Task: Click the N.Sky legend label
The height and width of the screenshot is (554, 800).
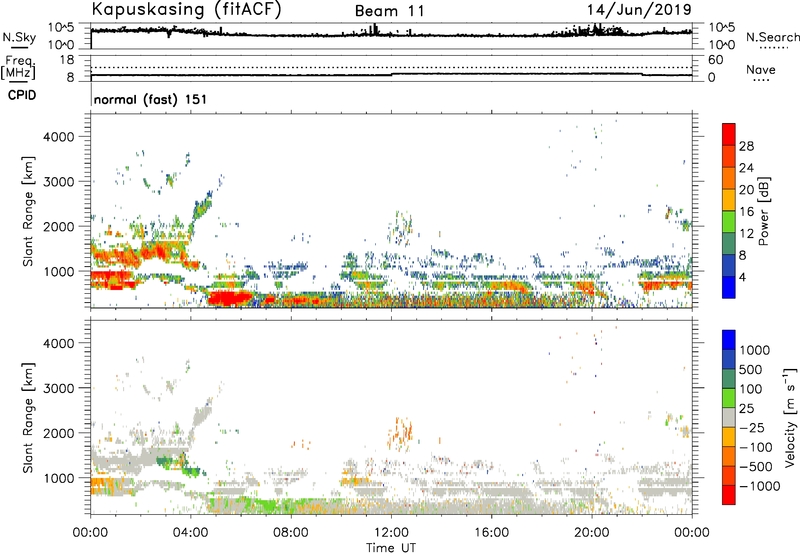Action: (19, 37)
